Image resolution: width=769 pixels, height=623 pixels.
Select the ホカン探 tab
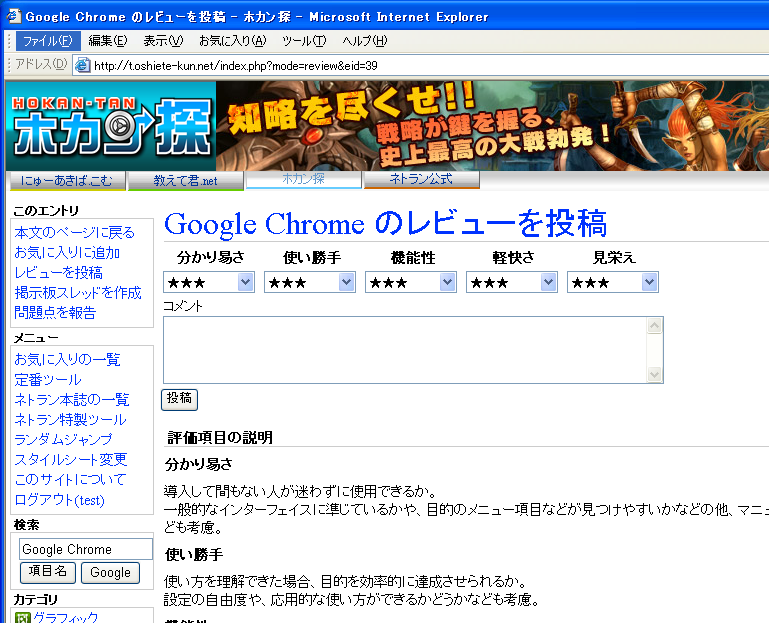pyautogui.click(x=304, y=179)
